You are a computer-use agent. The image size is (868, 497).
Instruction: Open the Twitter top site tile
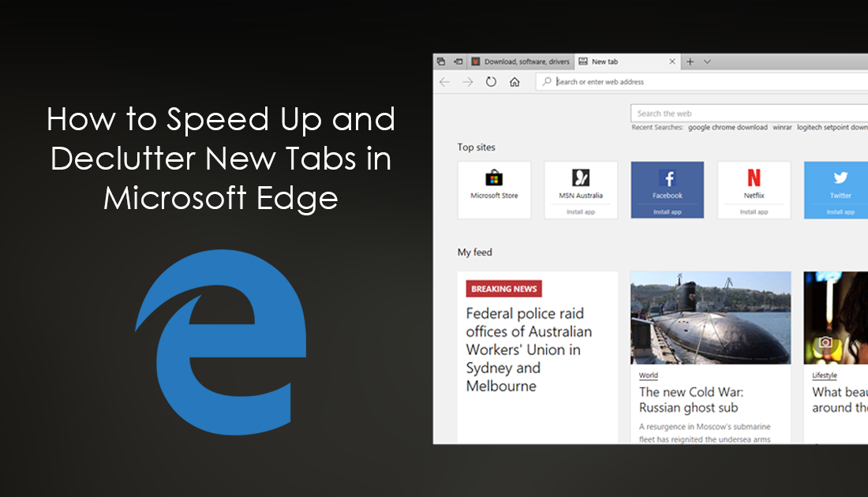tap(836, 190)
